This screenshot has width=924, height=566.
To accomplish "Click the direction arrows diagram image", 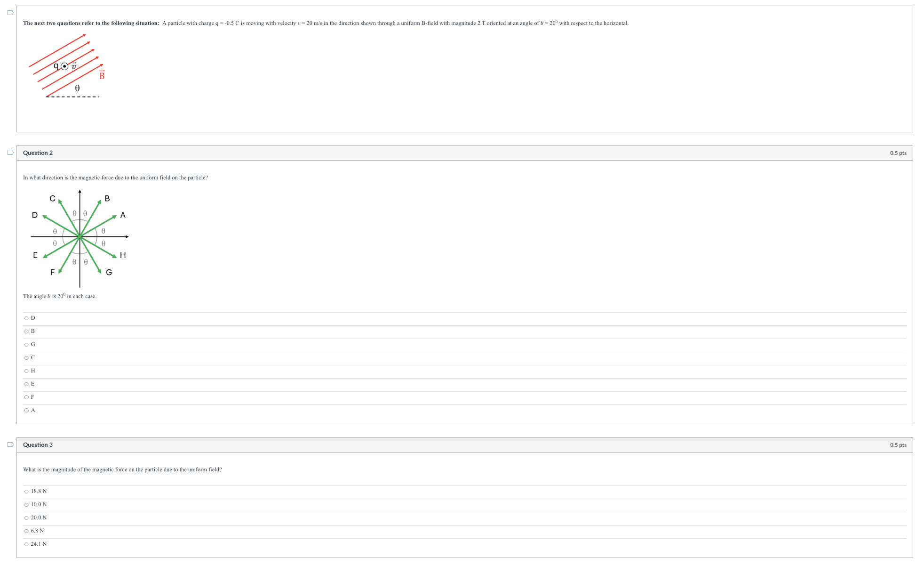I will click(80, 238).
